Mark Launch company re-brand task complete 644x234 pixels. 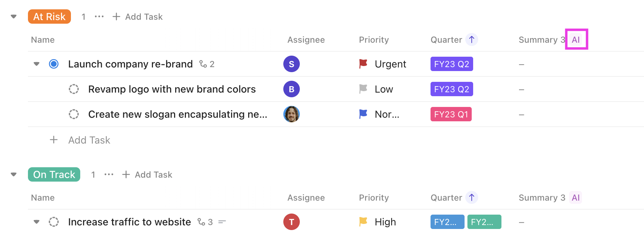pos(53,64)
